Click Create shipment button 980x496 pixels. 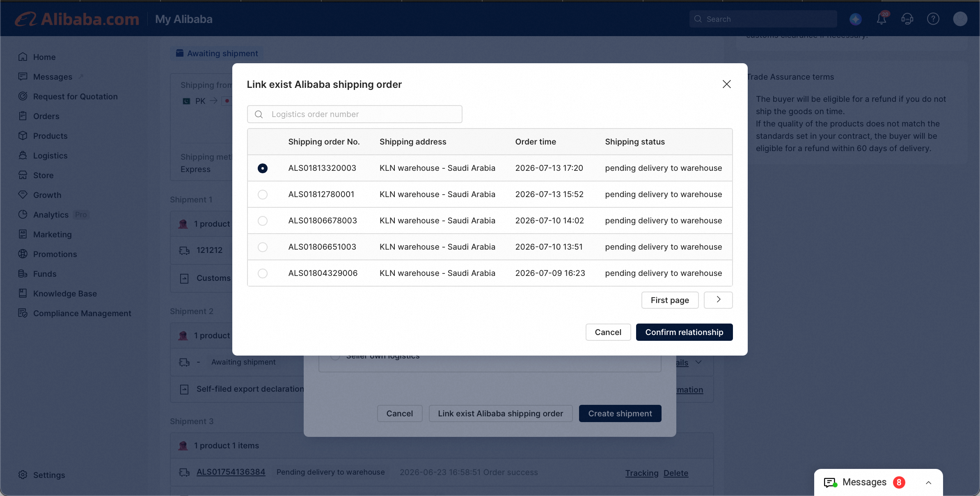pos(620,413)
